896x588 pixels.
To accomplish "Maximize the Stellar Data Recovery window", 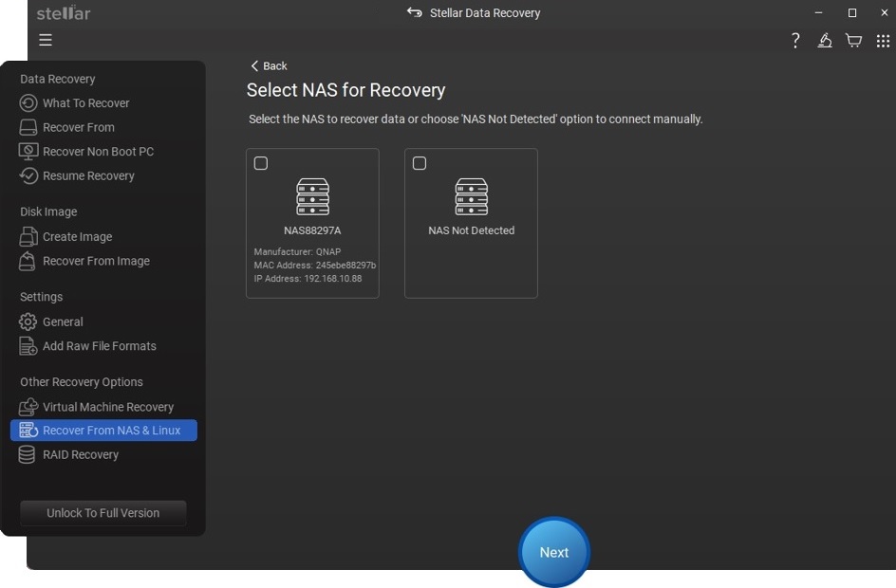I will (852, 12).
